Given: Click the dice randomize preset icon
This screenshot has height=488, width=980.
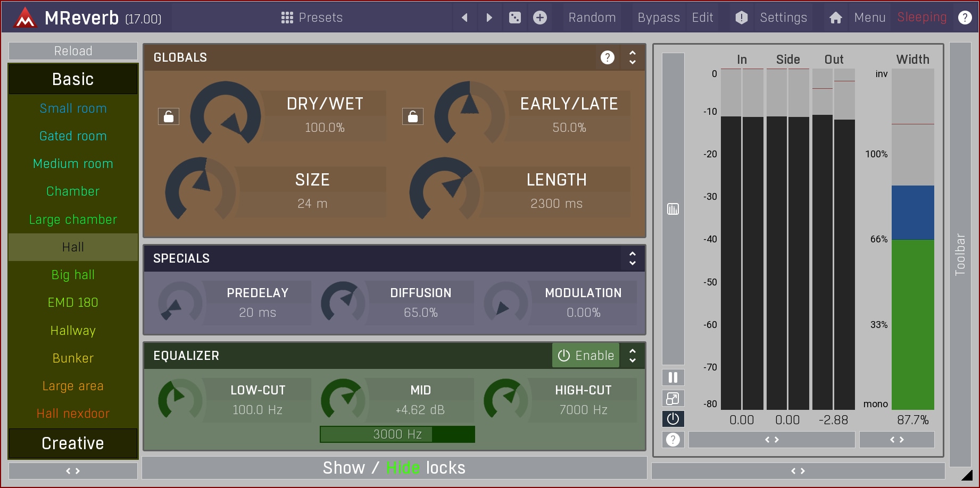Looking at the screenshot, I should (x=514, y=18).
